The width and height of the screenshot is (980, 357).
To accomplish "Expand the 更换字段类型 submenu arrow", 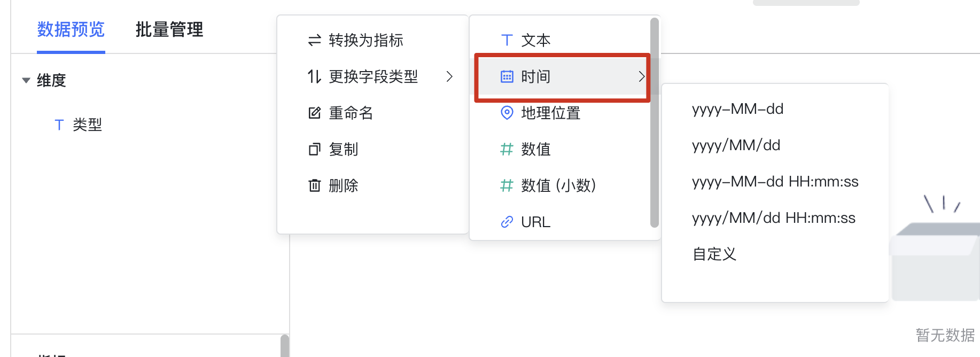I will coord(449,76).
